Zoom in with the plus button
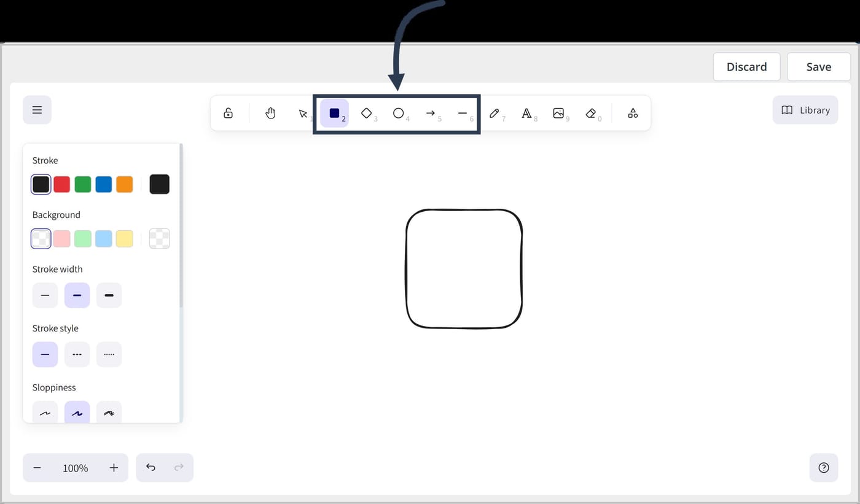Image resolution: width=860 pixels, height=504 pixels. (x=114, y=468)
